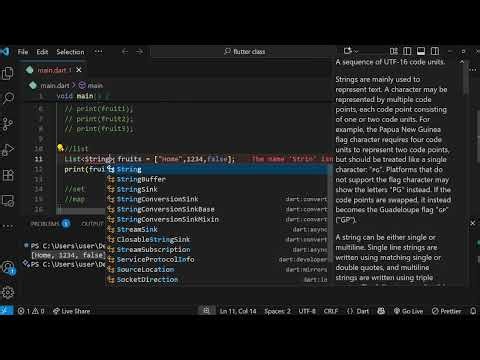Select ServiceProtocolInfo suggestion
Image resolution: width=480 pixels, height=360 pixels.
217,259
